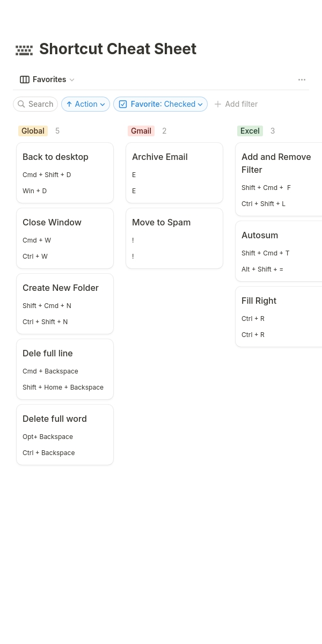Open the Favorite: Checked filter dropdown chevron

click(x=200, y=105)
